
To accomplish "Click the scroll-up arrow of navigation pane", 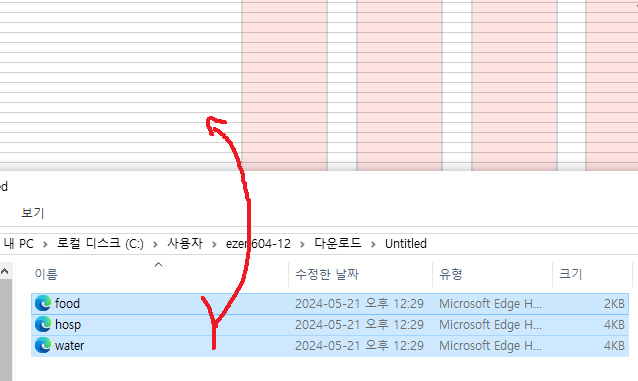I will tap(5, 271).
